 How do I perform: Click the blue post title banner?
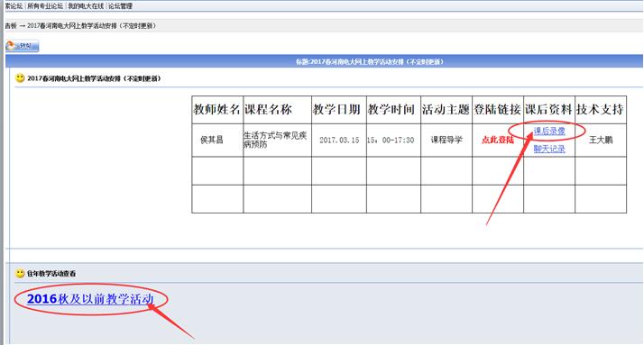coord(324,61)
